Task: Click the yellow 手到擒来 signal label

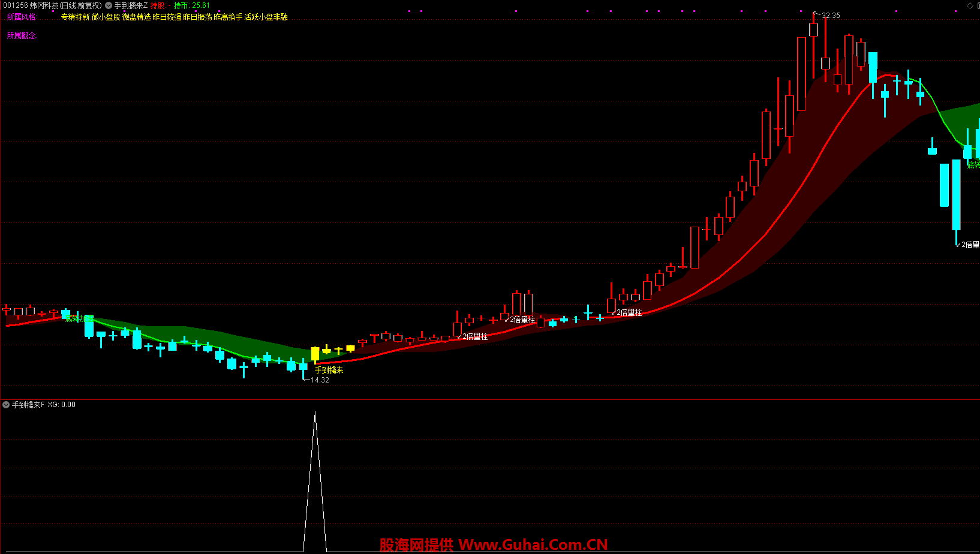Action: [329, 370]
